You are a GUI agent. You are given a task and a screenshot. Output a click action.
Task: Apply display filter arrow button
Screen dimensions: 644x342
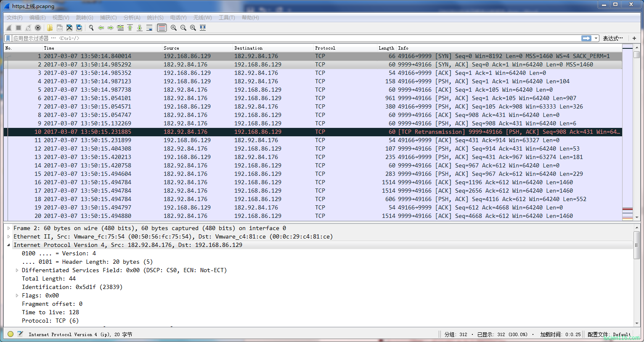pos(586,38)
